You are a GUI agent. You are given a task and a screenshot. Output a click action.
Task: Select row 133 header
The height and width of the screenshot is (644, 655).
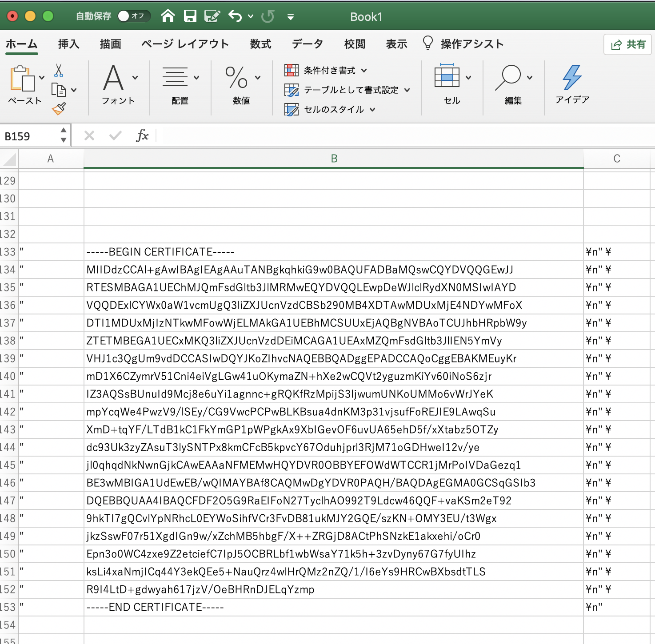click(8, 252)
